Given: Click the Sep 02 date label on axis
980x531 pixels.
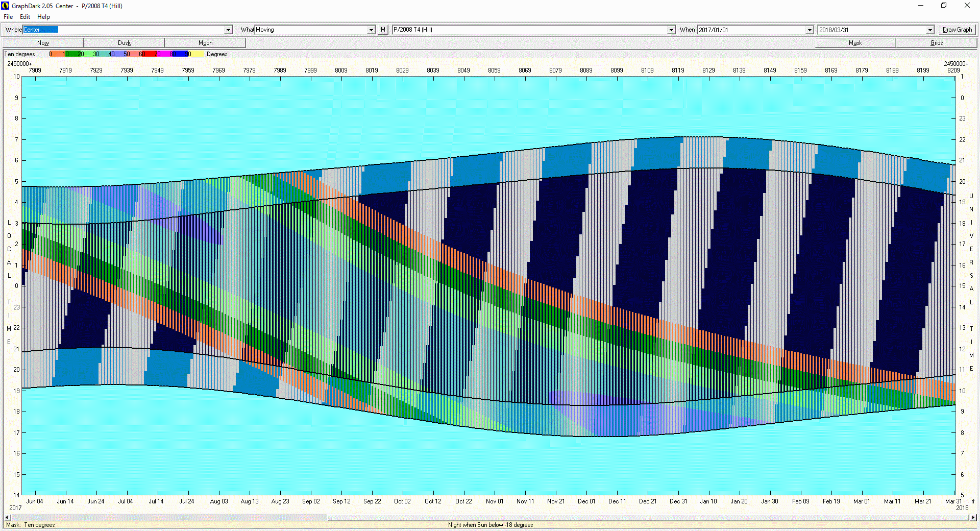Looking at the screenshot, I should point(311,501).
